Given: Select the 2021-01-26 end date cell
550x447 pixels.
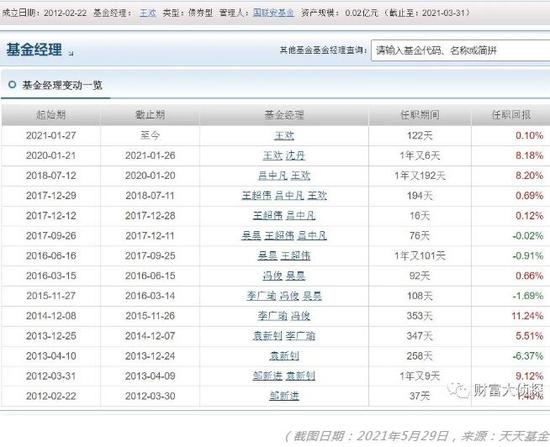Looking at the screenshot, I should point(150,155).
